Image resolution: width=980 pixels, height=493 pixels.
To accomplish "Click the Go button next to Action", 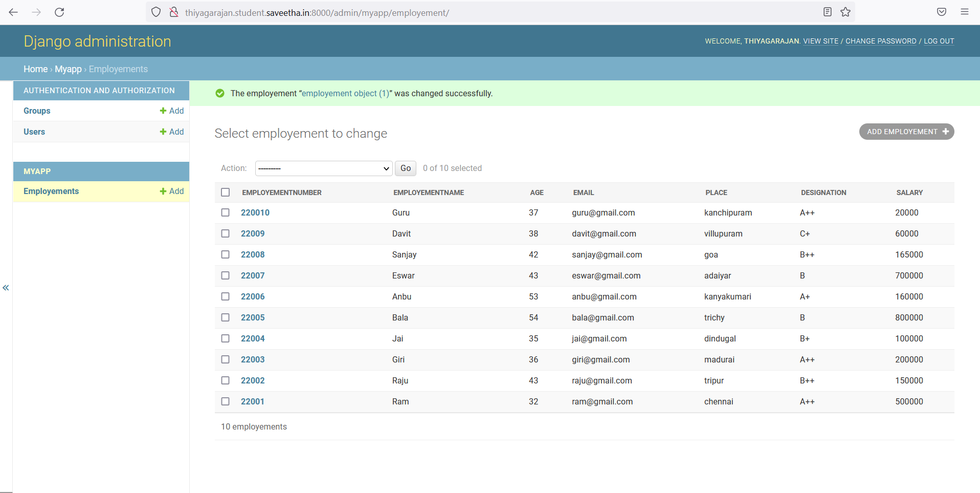I will [405, 168].
